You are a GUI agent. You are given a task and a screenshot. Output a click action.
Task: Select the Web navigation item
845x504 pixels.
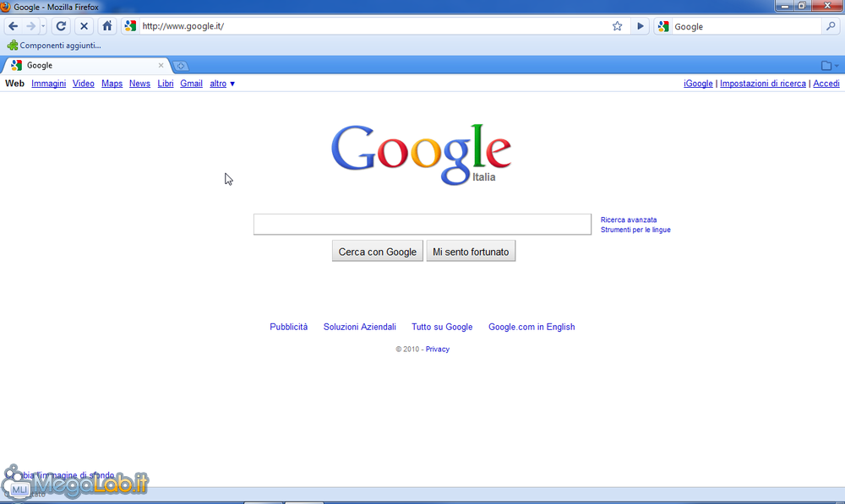[x=14, y=84]
